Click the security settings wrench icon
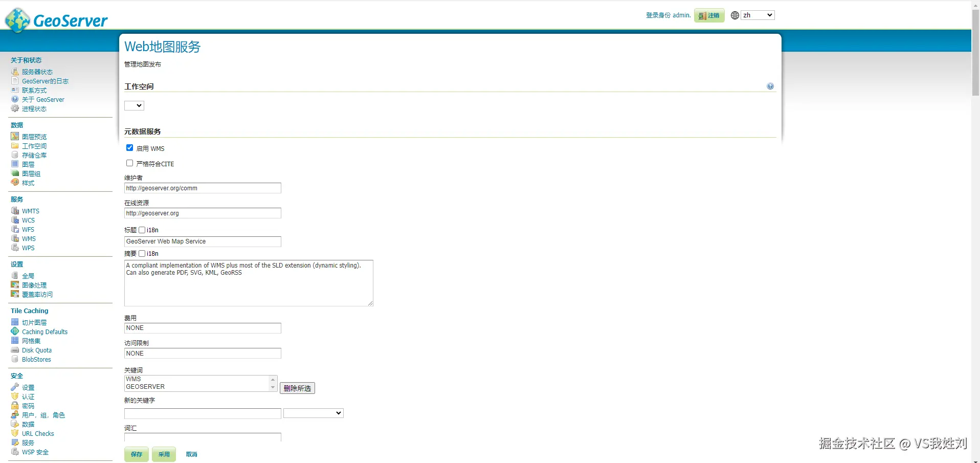Image resolution: width=980 pixels, height=463 pixels. pos(15,387)
